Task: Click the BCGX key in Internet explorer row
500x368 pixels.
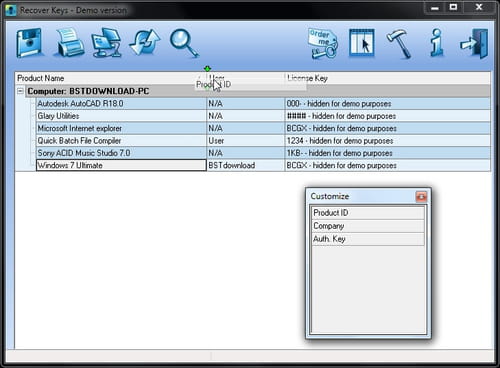Action: pyautogui.click(x=388, y=128)
